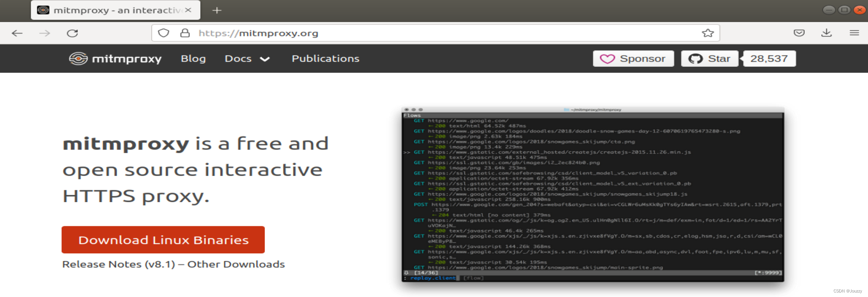View site security padlock info
The image size is (868, 297).
pyautogui.click(x=185, y=33)
